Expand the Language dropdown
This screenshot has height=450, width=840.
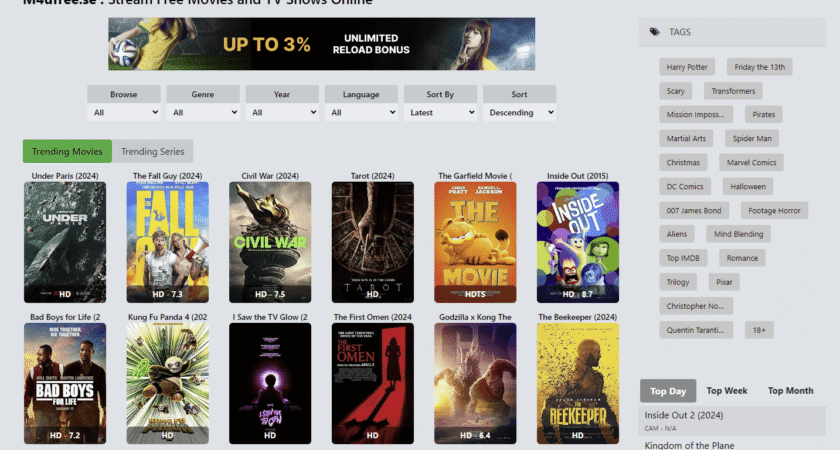point(361,113)
